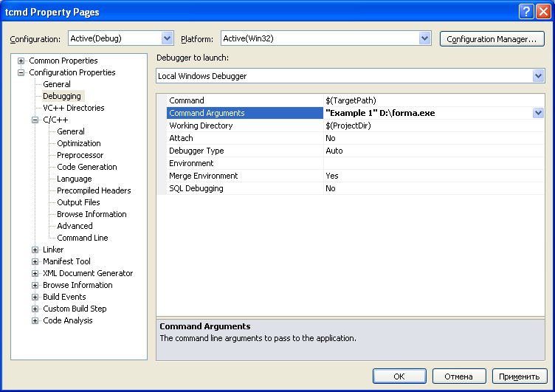555x392 pixels.
Task: Select Command Line page
Action: pos(83,238)
